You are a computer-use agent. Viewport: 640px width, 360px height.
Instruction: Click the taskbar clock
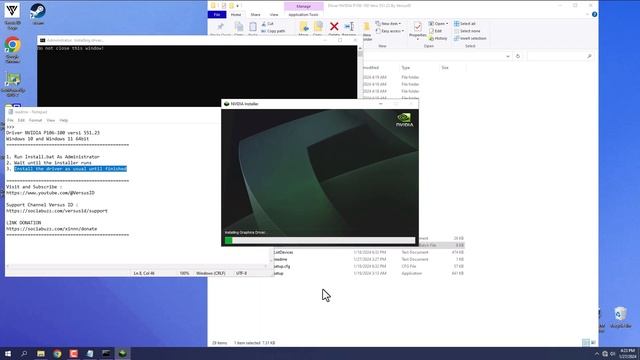coord(627,353)
